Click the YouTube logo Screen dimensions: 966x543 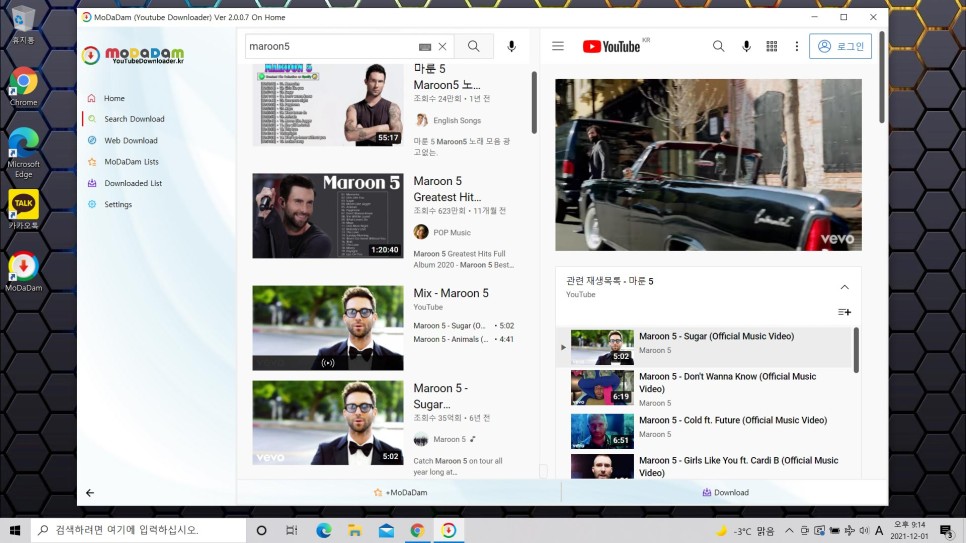[x=611, y=46]
